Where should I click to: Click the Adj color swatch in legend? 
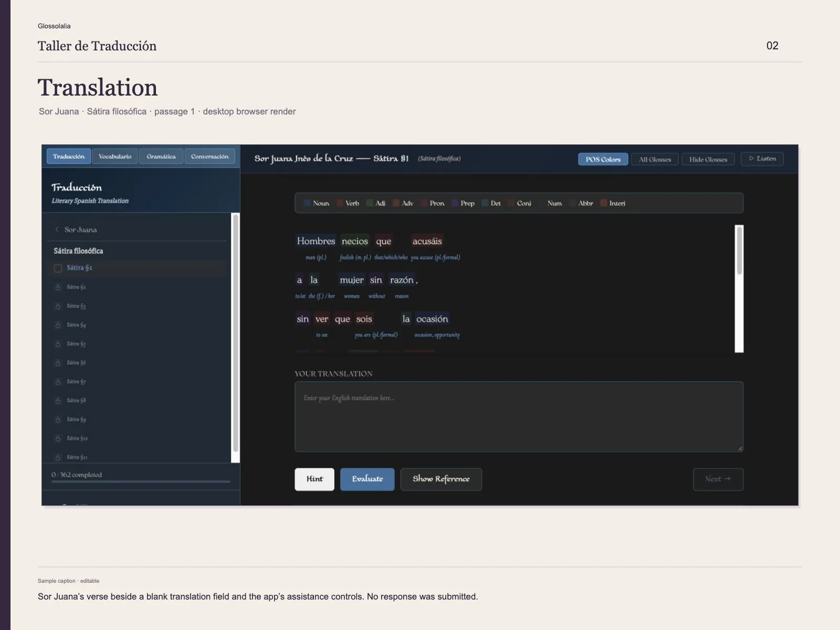(x=370, y=203)
